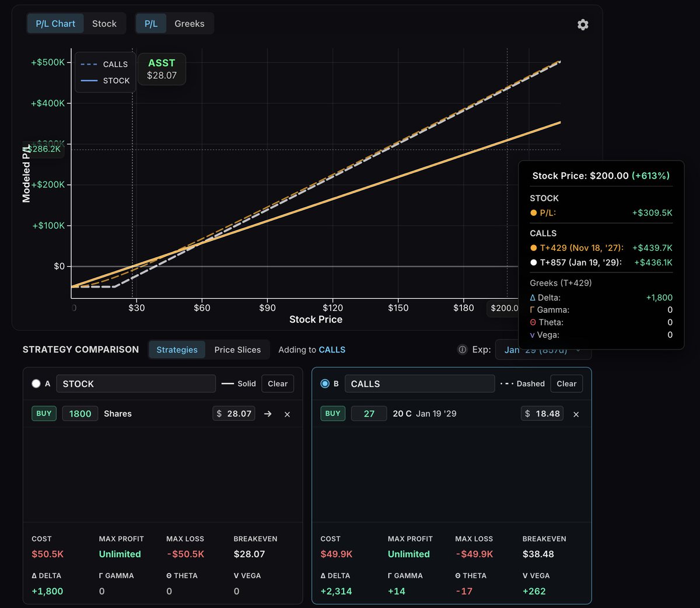Screen dimensions: 700x608
Task: Switch to Stock tab
Action: pyautogui.click(x=104, y=23)
